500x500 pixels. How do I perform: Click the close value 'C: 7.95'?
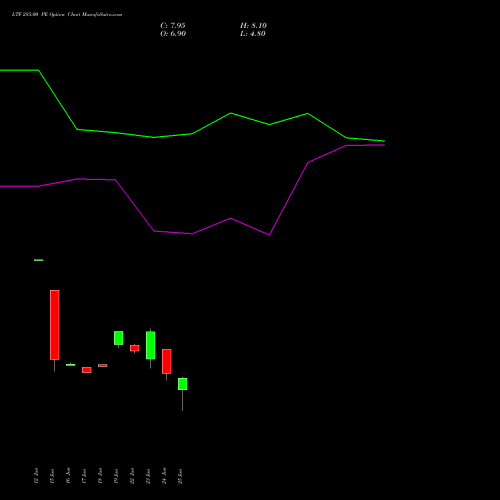173,26
